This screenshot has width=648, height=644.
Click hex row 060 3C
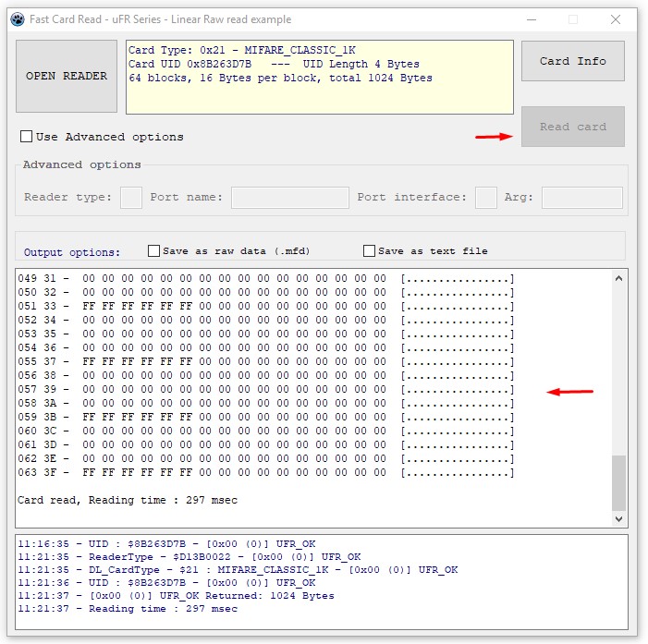265,431
